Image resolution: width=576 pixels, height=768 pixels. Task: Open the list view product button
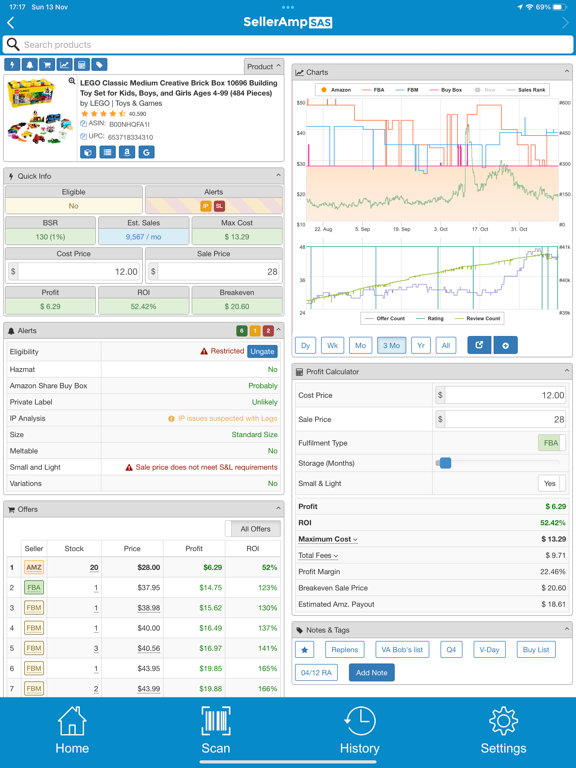[x=108, y=152]
